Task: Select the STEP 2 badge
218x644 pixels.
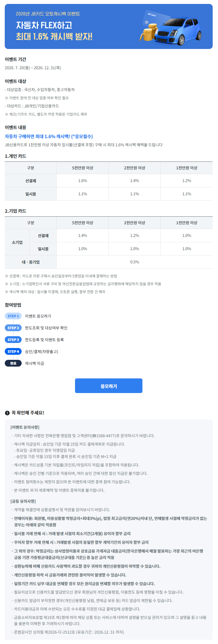Action: click(x=13, y=328)
